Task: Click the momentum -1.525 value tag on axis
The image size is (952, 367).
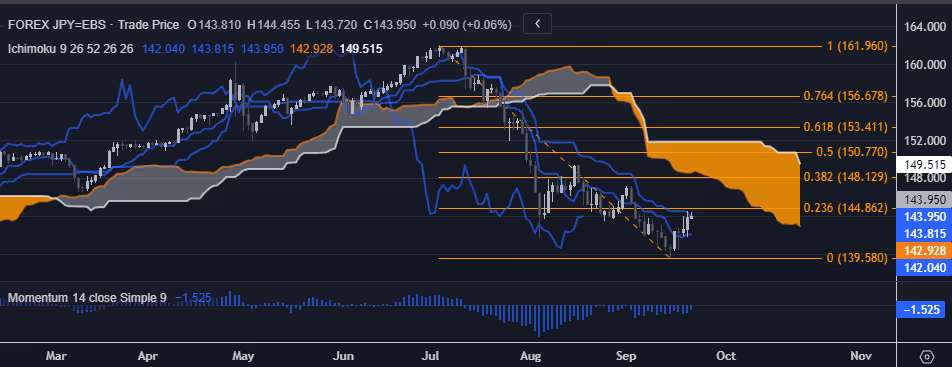Action: [923, 309]
